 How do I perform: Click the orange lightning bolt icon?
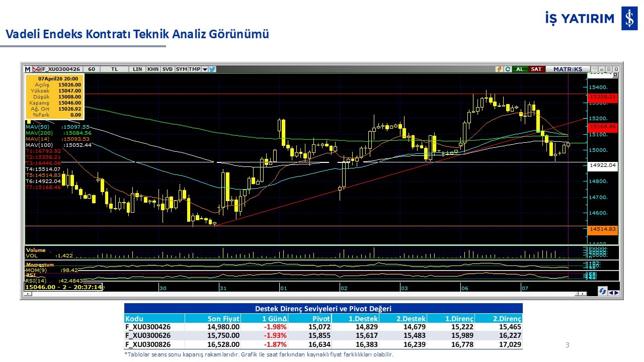[x=499, y=69]
